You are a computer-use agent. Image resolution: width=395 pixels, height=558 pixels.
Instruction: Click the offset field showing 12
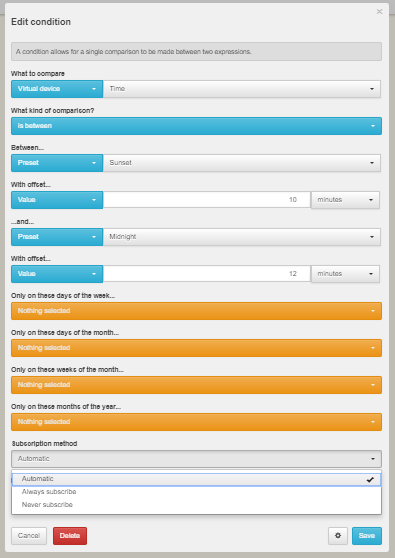[207, 274]
